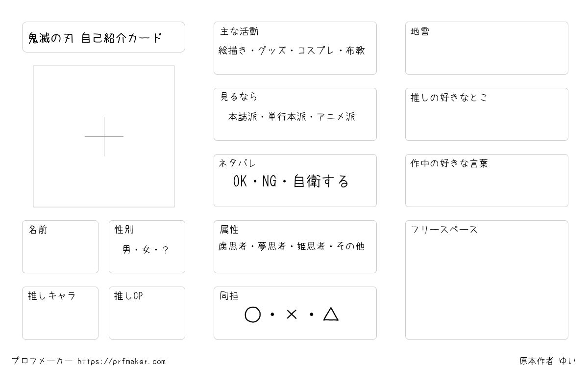Image resolution: width=588 pixels, height=368 pixels.
Task: Choose NG in the ネタバレ box
Action: coord(269,182)
